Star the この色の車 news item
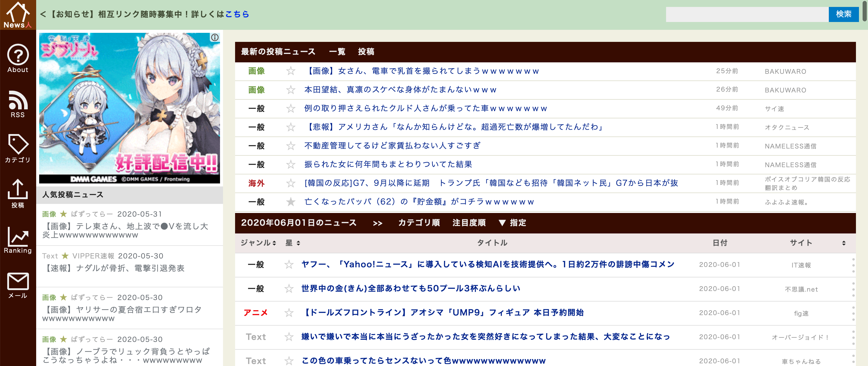This screenshot has height=366, width=868. 289,361
